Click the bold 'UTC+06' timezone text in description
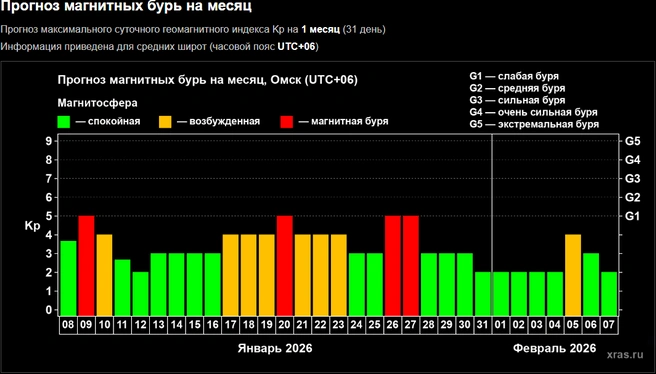This screenshot has width=656, height=374. 297,46
